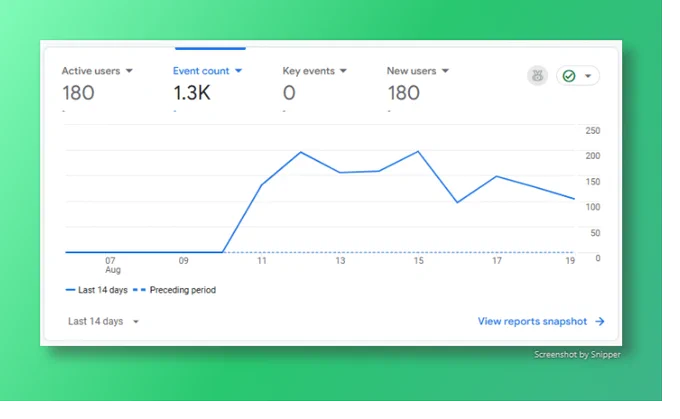Open the Event count metric dropdown

coord(238,71)
